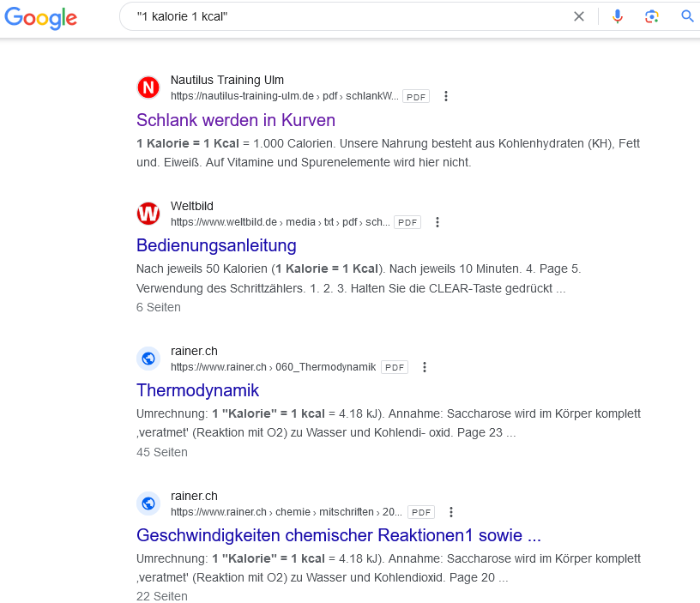The height and width of the screenshot is (603, 700).
Task: Open more options for Nautilus result
Action: [445, 96]
